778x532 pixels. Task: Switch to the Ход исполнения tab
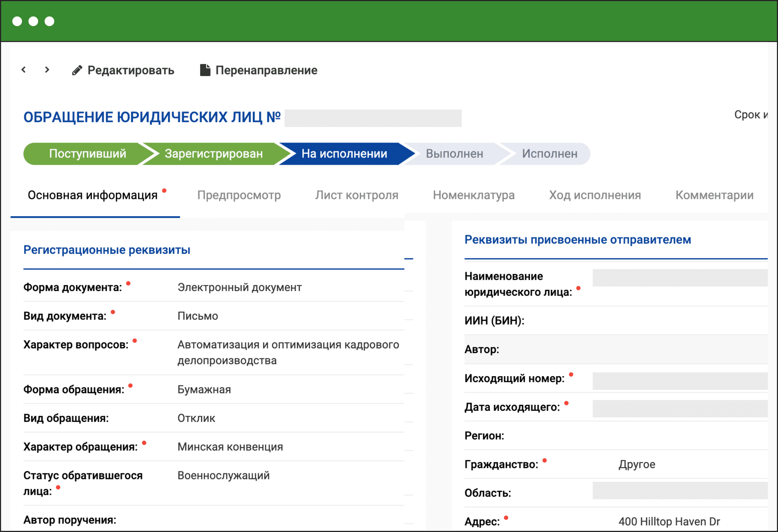coord(594,195)
